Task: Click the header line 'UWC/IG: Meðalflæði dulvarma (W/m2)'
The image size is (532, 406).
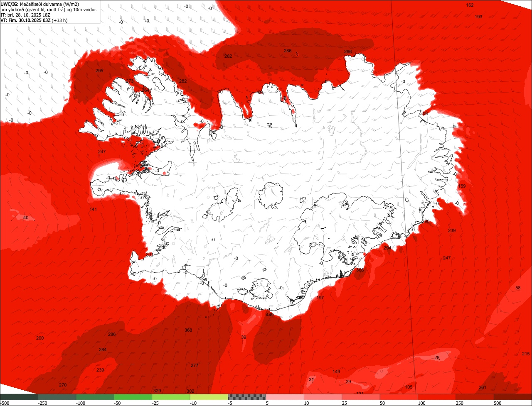Action: pyautogui.click(x=40, y=4)
